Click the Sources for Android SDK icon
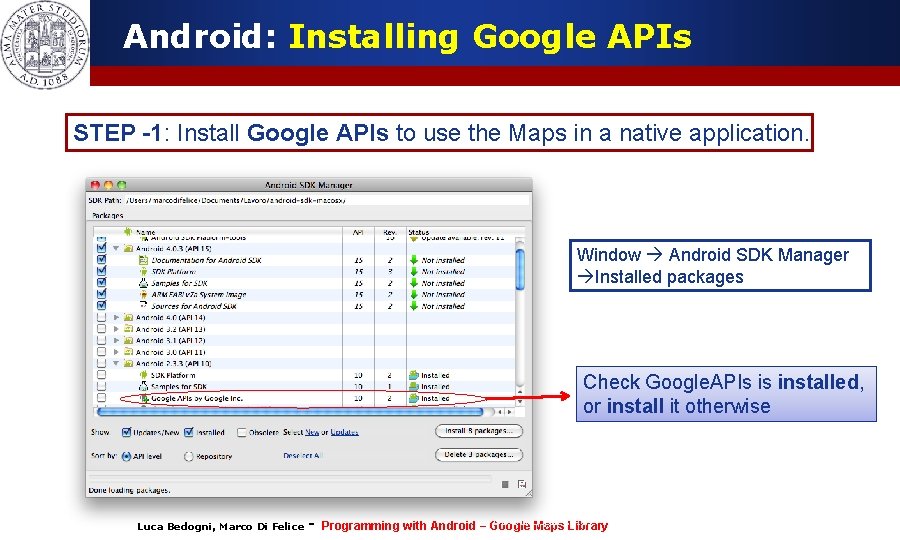The image size is (900, 540). tap(143, 305)
